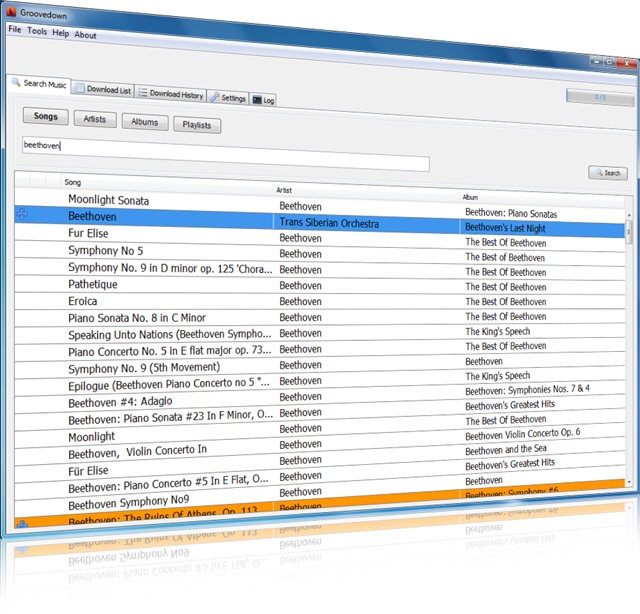Image resolution: width=640 pixels, height=614 pixels.
Task: Open the File menu
Action: (x=15, y=31)
